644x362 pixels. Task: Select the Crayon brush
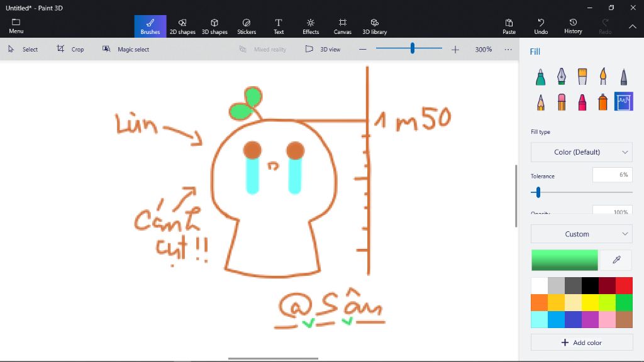582,102
